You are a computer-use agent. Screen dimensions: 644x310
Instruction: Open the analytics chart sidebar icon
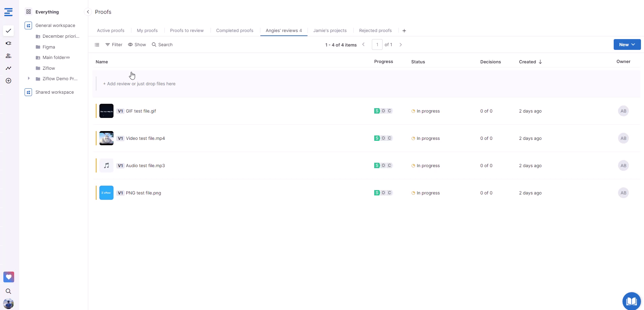[x=8, y=68]
